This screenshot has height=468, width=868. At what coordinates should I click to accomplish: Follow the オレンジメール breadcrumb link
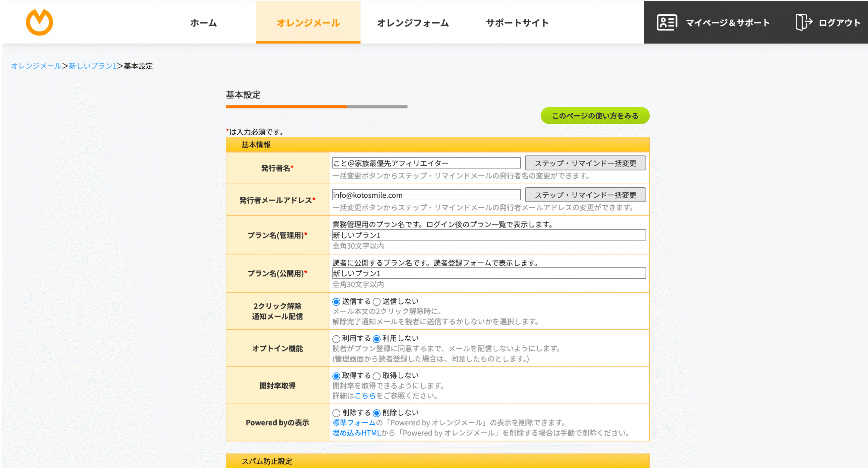point(36,66)
